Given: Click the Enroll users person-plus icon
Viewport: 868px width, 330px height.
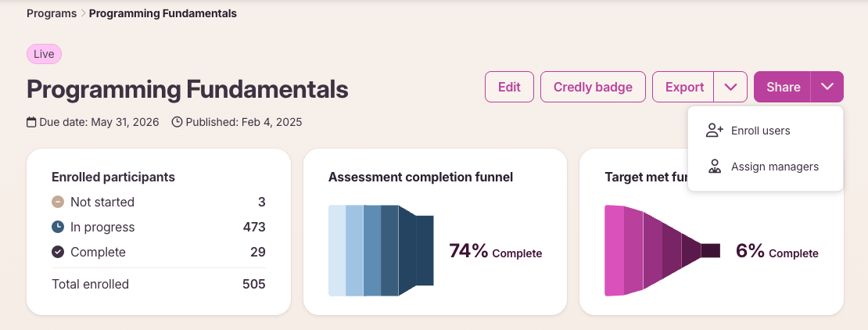Looking at the screenshot, I should 715,131.
